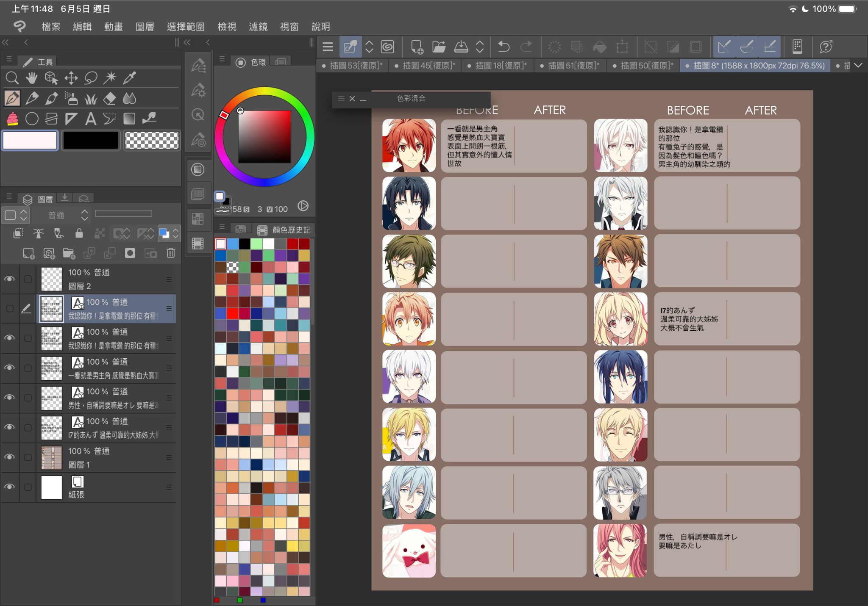
Task: Open the 濾鏡 menu
Action: point(258,27)
